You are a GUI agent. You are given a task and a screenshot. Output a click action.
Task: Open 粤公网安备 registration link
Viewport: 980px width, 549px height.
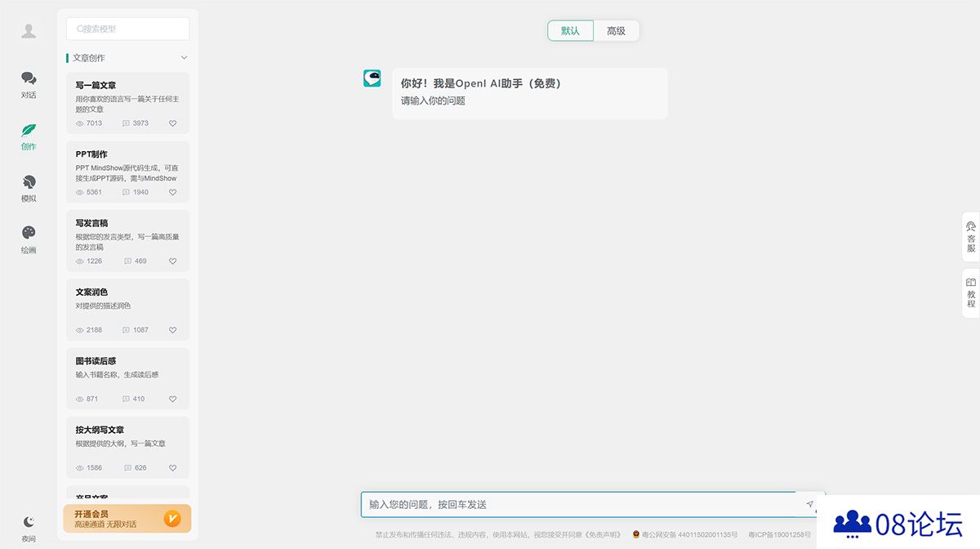[x=684, y=534]
